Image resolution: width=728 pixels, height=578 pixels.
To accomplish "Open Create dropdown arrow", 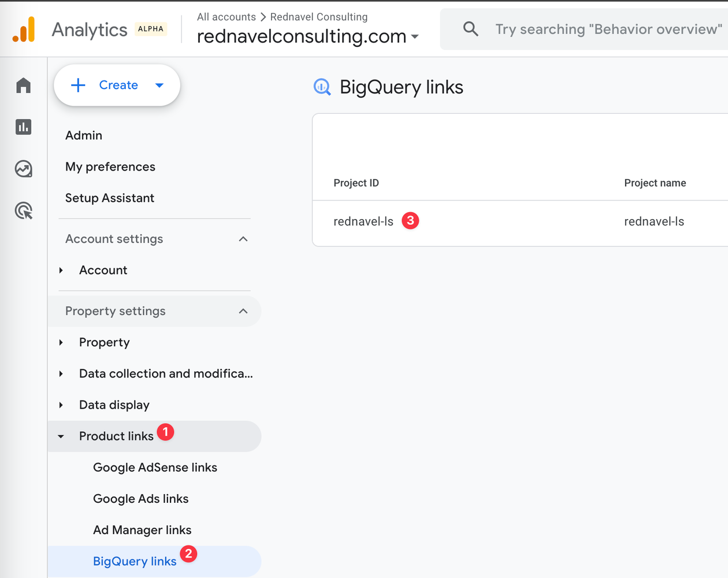I will coord(159,86).
